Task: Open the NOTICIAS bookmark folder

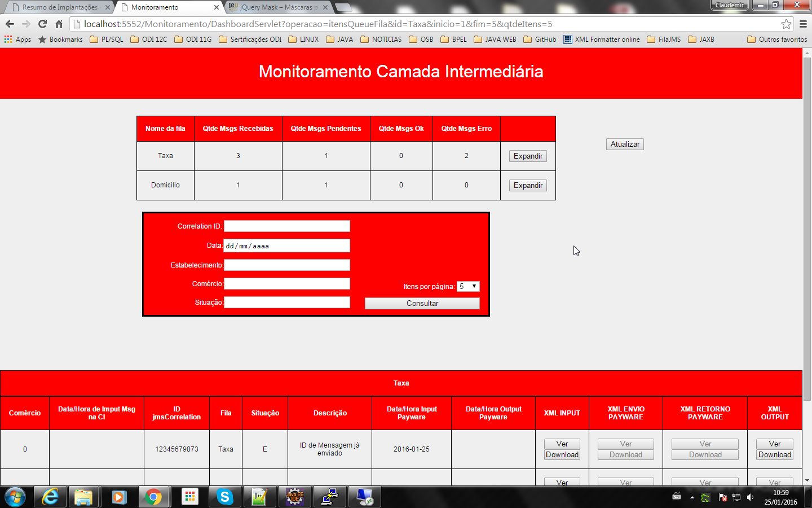Action: 381,40
